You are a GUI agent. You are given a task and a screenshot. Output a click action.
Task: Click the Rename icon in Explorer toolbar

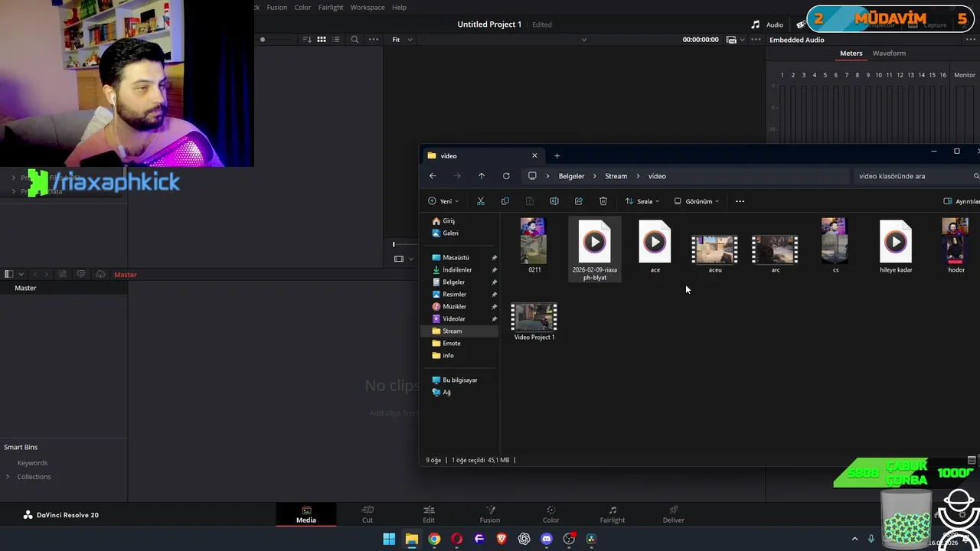[x=554, y=201]
